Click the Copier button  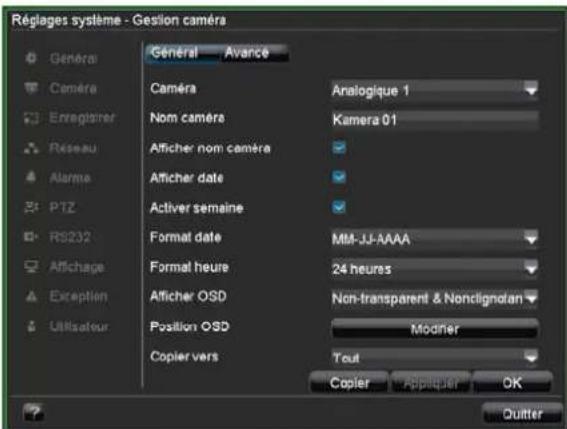[349, 383]
